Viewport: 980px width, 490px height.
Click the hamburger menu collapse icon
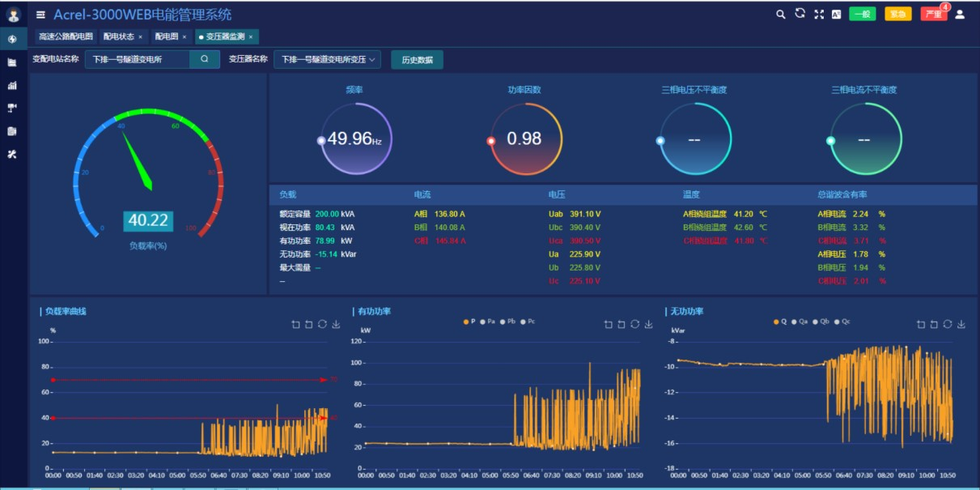[x=40, y=15]
